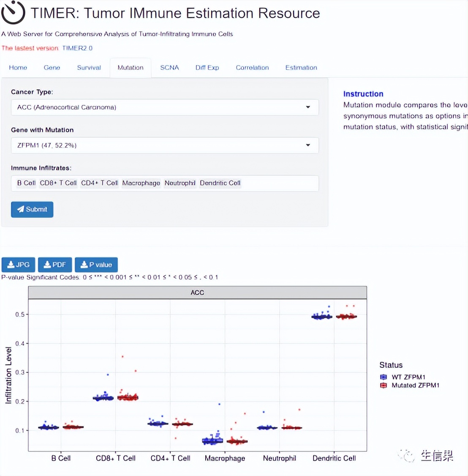Image resolution: width=468 pixels, height=476 pixels.
Task: Open the Cancer Type dropdown
Action: point(308,107)
